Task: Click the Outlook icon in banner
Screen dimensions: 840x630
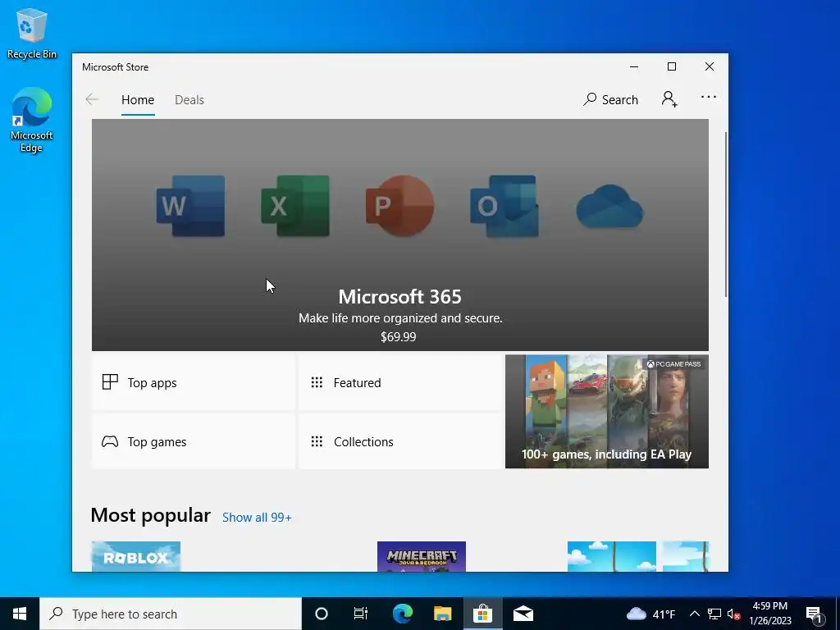Action: 504,206
